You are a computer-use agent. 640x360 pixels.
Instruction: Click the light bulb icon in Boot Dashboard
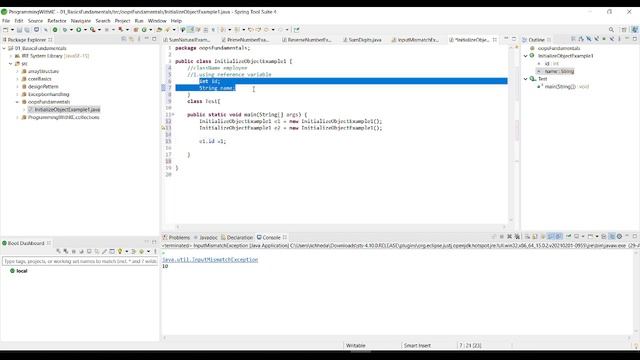[120, 251]
